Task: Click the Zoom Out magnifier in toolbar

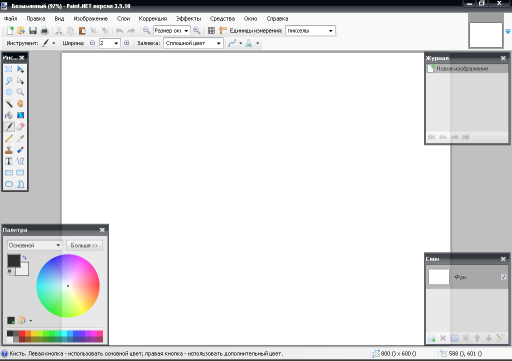Action: pyautogui.click(x=146, y=31)
